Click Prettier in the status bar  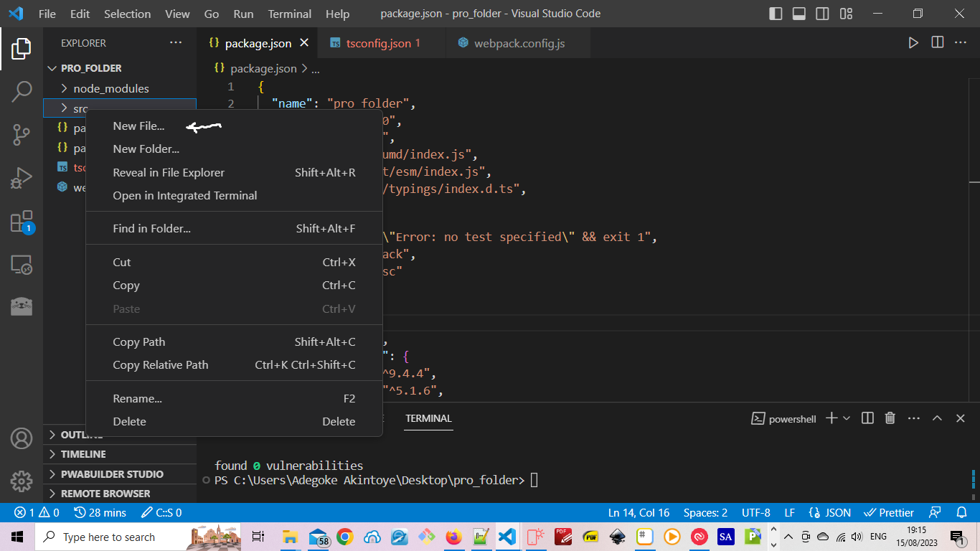pyautogui.click(x=889, y=512)
